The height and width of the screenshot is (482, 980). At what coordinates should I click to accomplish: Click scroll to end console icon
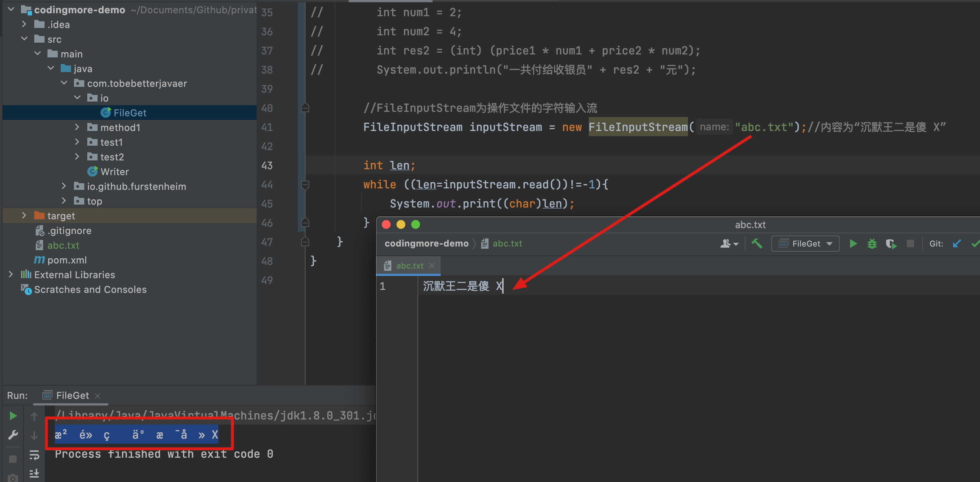[34, 473]
